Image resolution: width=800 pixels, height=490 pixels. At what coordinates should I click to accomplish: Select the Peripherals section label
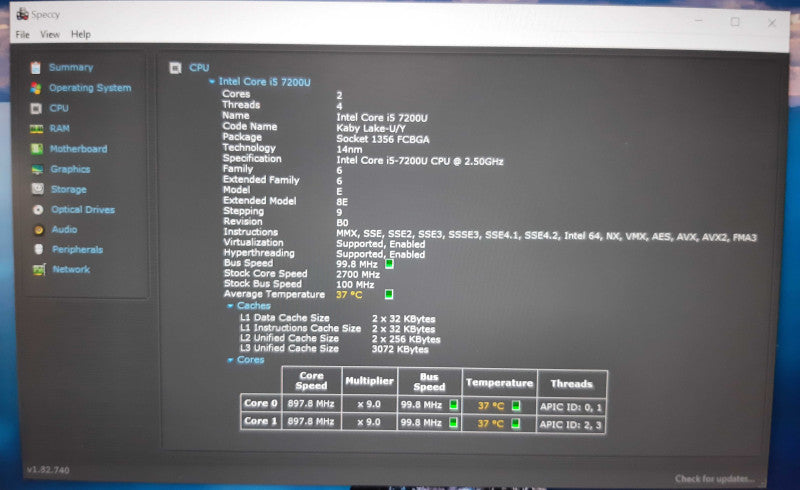pos(78,250)
